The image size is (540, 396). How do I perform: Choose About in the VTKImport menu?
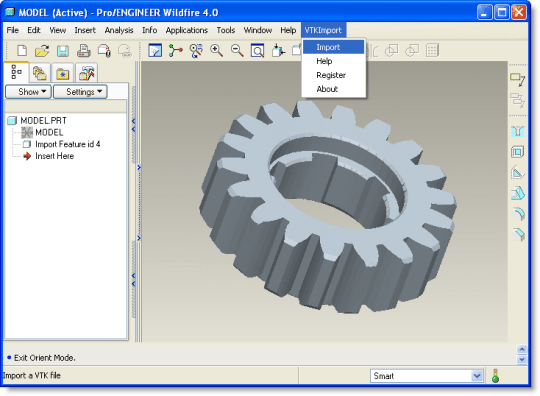tap(333, 89)
